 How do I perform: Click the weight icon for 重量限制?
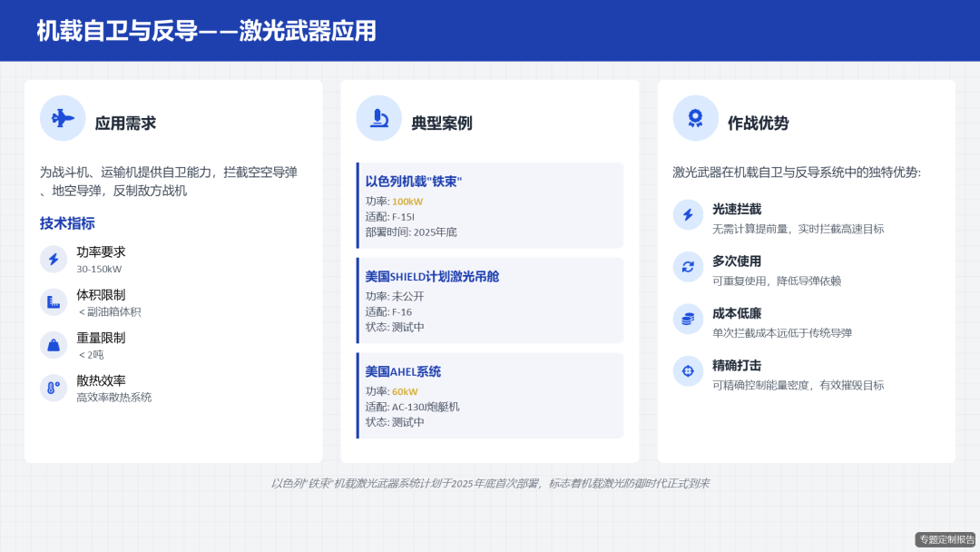point(53,346)
